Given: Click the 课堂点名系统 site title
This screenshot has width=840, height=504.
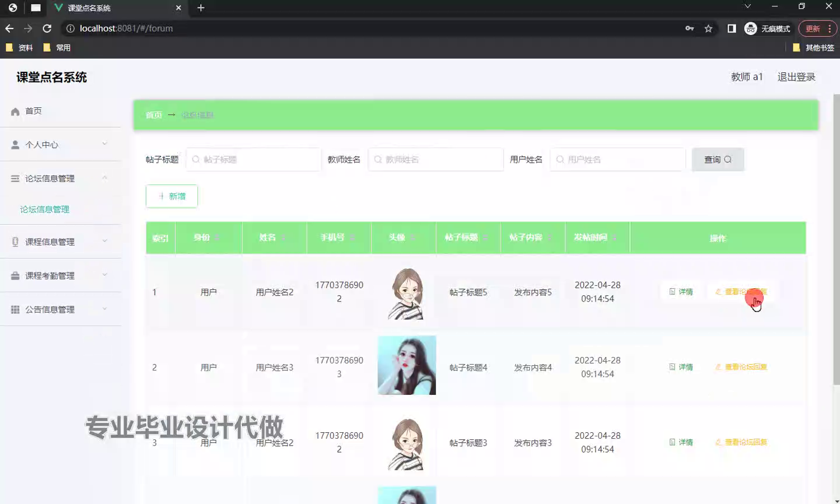Looking at the screenshot, I should pyautogui.click(x=51, y=77).
